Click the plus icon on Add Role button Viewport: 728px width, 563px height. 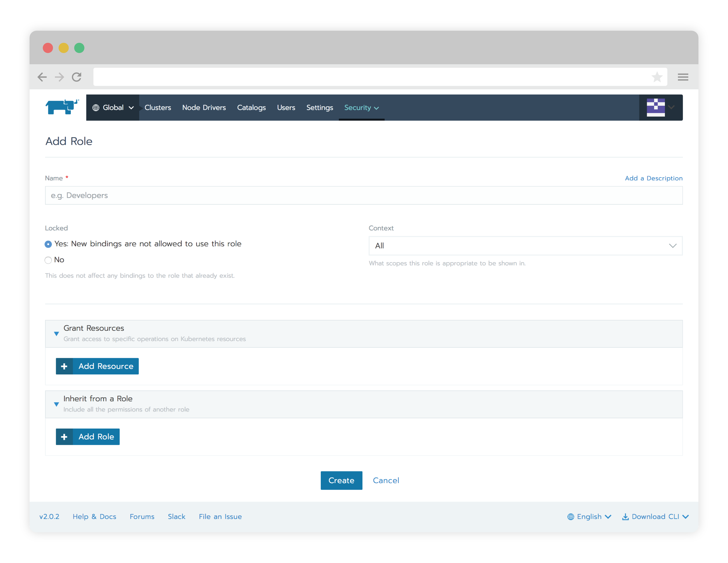coord(64,436)
